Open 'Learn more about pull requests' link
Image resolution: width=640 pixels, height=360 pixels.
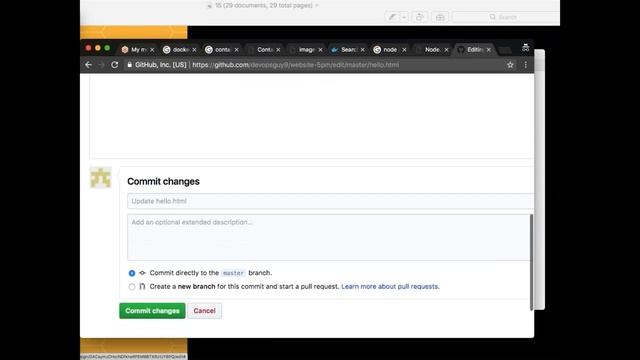coord(390,287)
